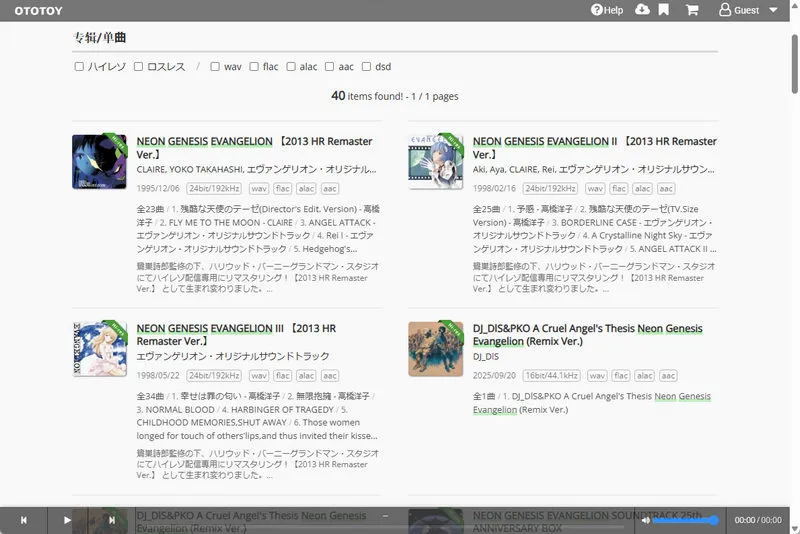Click the Evangelion III album cover thumbnail
The image size is (800, 534).
[99, 348]
